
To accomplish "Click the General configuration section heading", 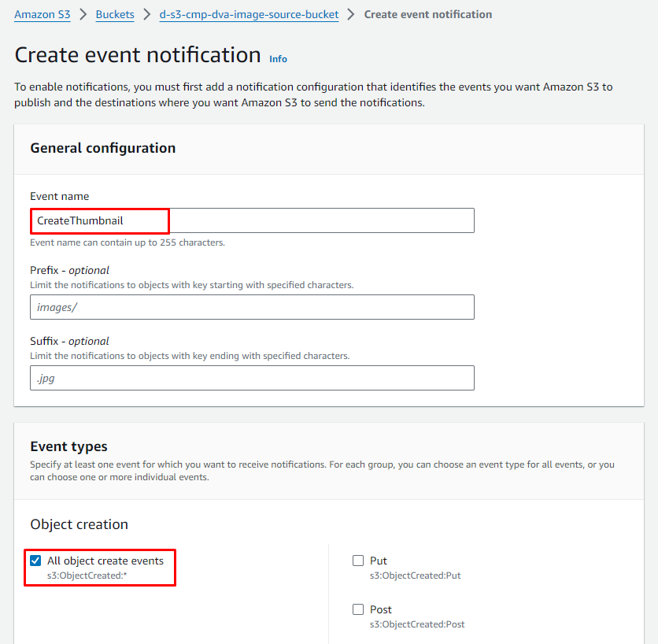I will pos(102,148).
